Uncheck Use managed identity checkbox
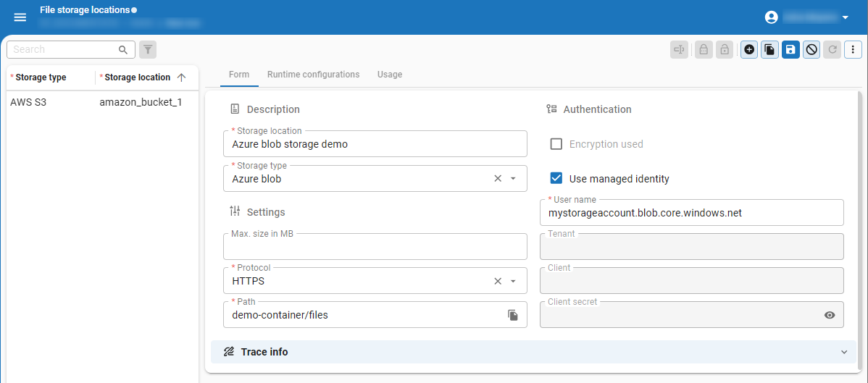The width and height of the screenshot is (868, 383). coord(556,179)
